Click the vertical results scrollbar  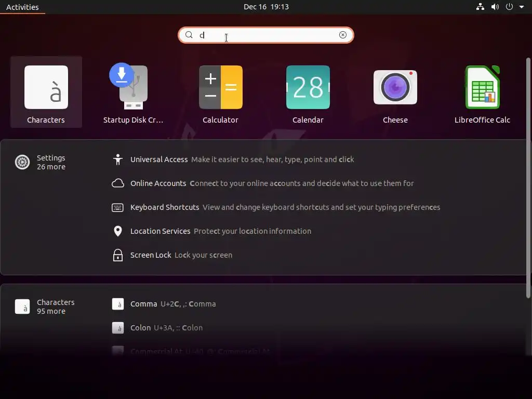(x=528, y=178)
